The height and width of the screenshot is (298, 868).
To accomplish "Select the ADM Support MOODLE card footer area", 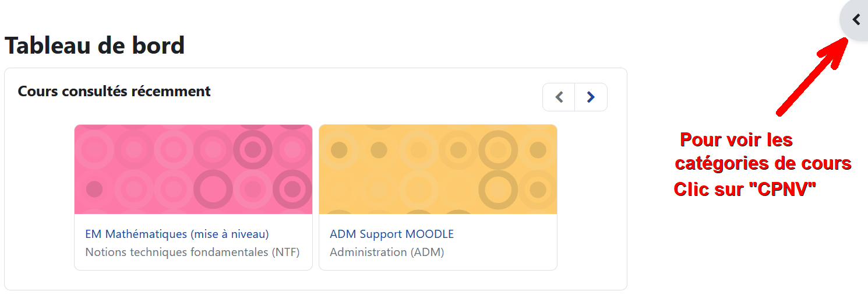I will 438,242.
